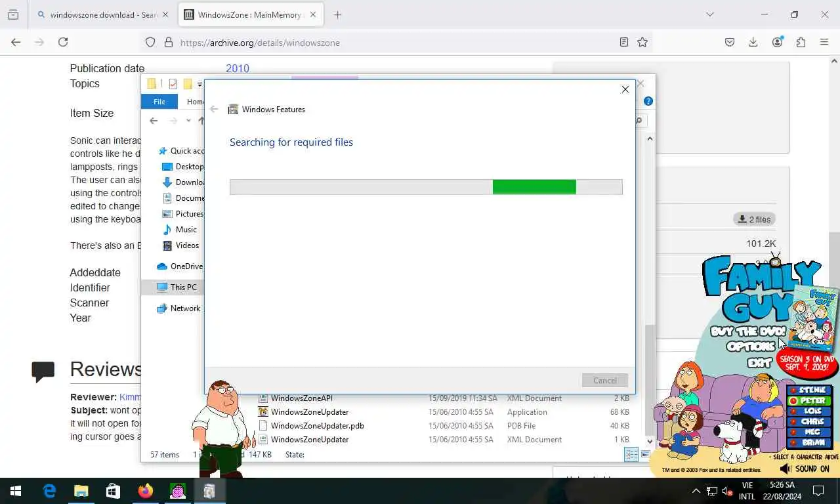This screenshot has height=504, width=840.
Task: Go back in File Explorer navigation
Action: pos(154,121)
